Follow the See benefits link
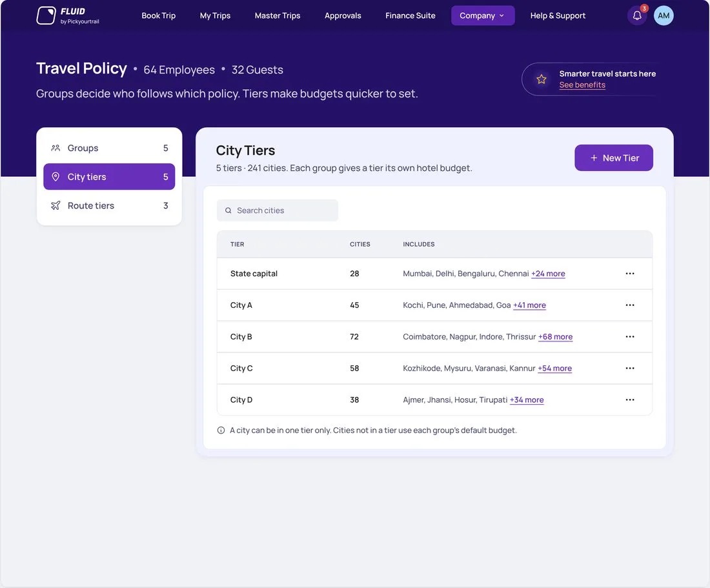710x588 pixels. [582, 85]
